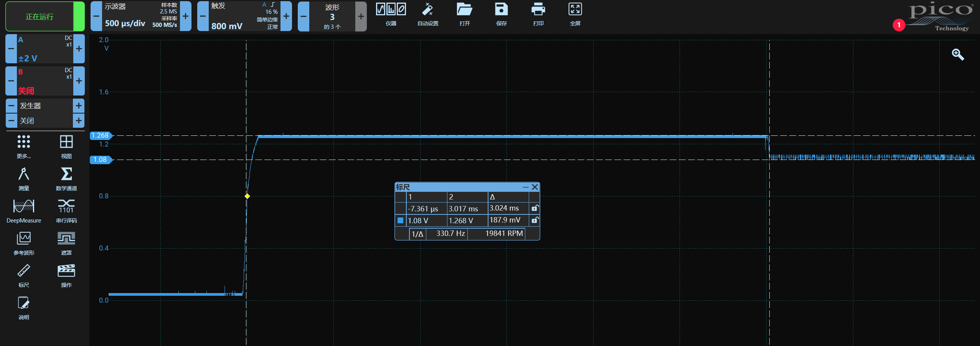980x346 pixels.
Task: Open the DeepMeasure tool
Action: point(24,211)
